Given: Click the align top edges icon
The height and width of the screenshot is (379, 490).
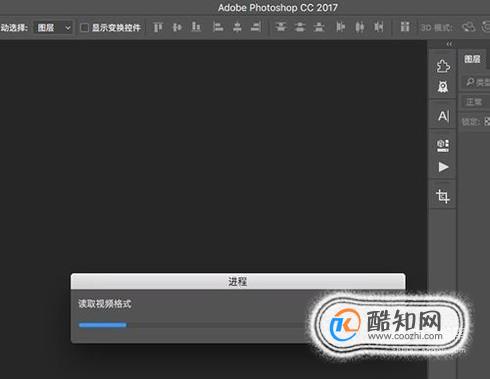Looking at the screenshot, I should [158, 27].
